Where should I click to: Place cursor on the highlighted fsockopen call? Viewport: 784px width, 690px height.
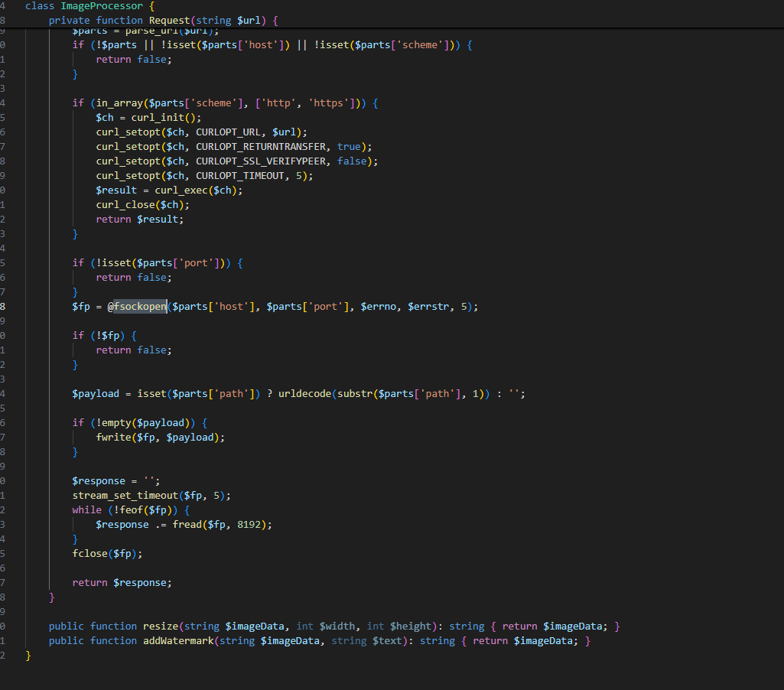140,307
